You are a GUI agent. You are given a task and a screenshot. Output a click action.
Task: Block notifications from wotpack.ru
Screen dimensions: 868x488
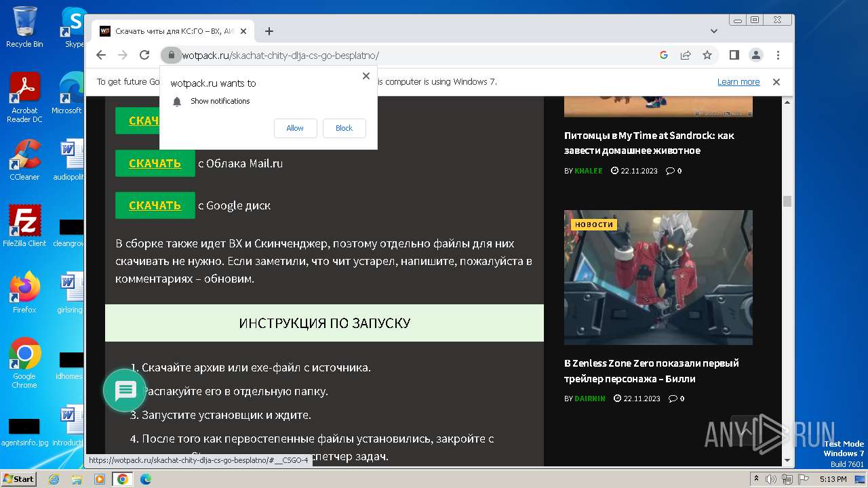pos(344,128)
